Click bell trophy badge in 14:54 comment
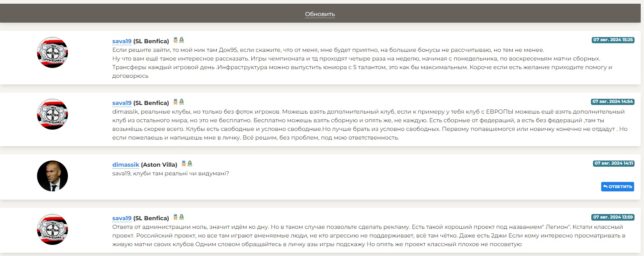This screenshot has height=256, width=644. point(181,102)
